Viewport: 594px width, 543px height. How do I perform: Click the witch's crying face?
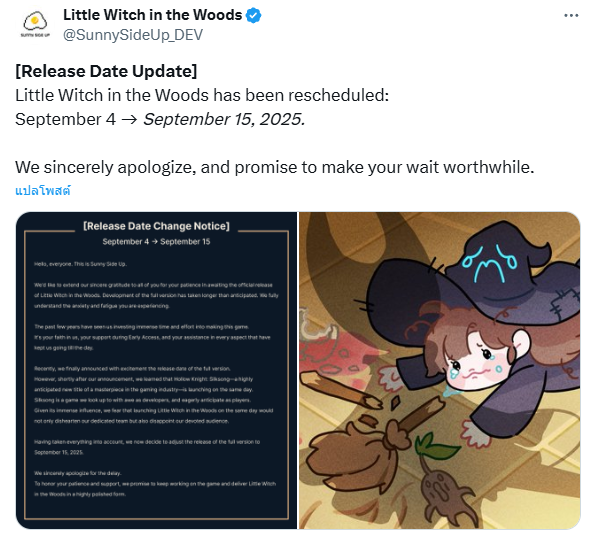tap(475, 360)
